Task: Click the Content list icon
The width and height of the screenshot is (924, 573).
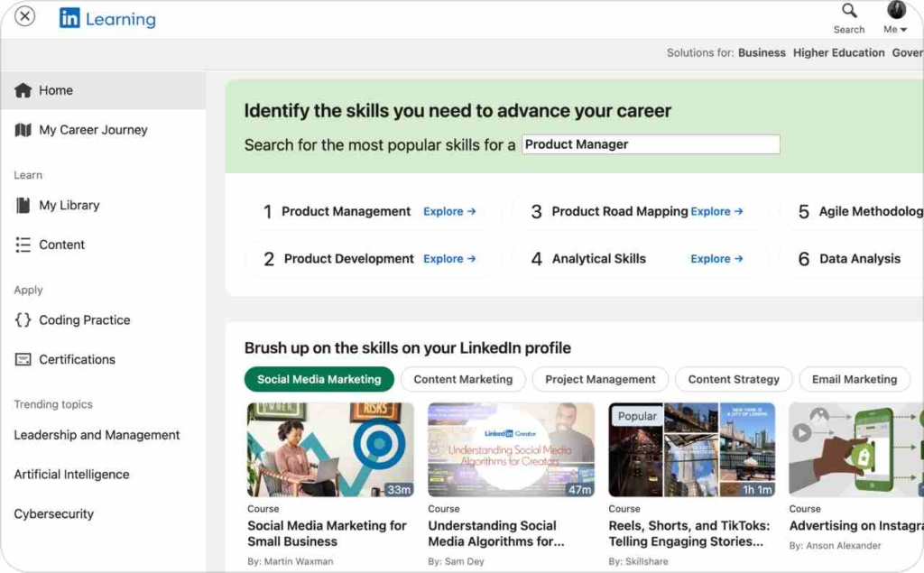Action: point(23,245)
